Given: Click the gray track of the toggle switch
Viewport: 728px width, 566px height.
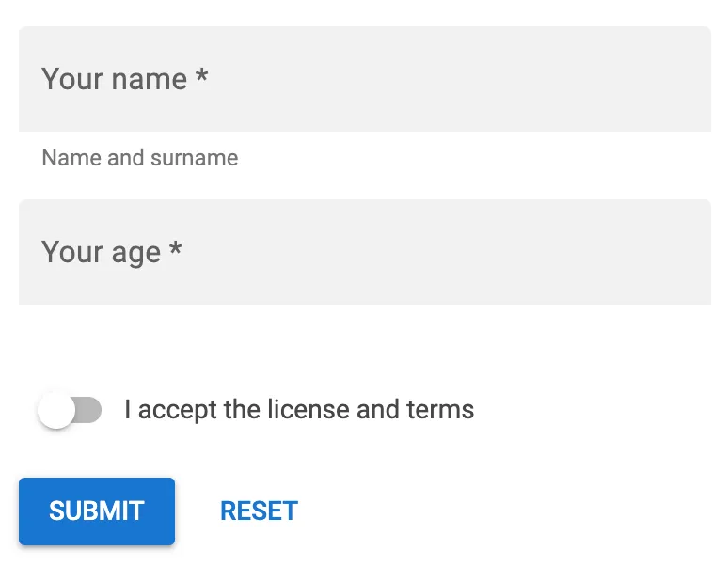Looking at the screenshot, I should coord(89,411).
